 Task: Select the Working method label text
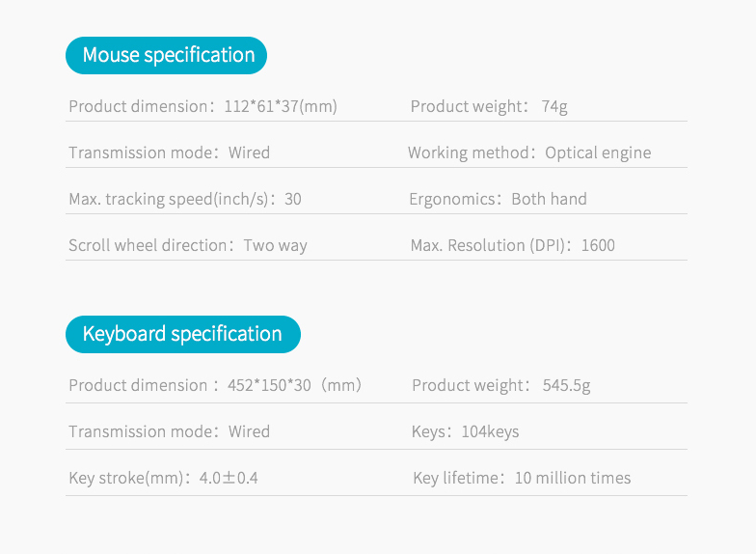469,152
